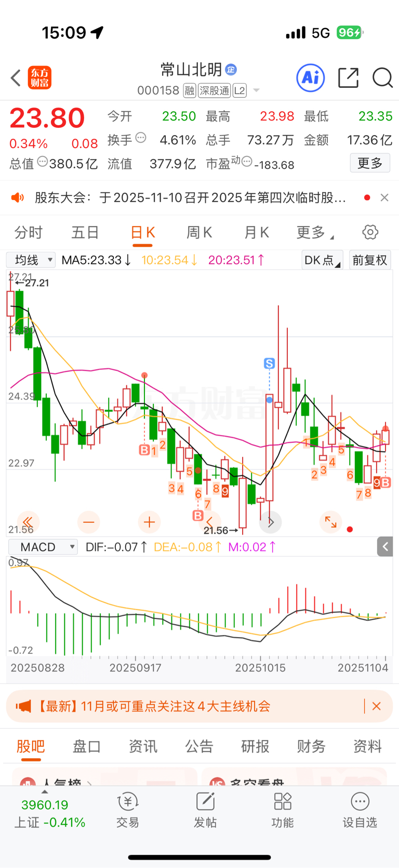Viewport: 399px width, 868px height.
Task: Tap the orange B buy marker near 9
Action: coord(385,483)
